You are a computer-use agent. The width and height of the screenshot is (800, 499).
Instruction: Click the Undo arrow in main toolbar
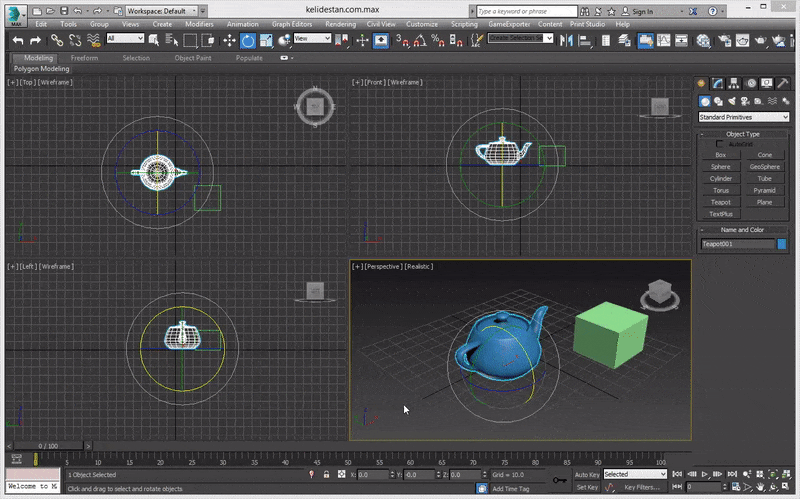pyautogui.click(x=18, y=40)
